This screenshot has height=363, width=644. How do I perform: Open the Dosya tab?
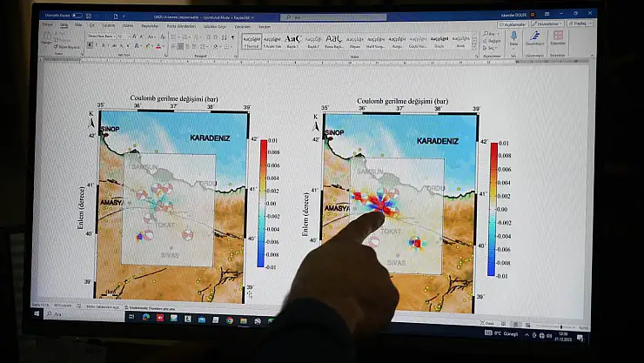[47, 25]
